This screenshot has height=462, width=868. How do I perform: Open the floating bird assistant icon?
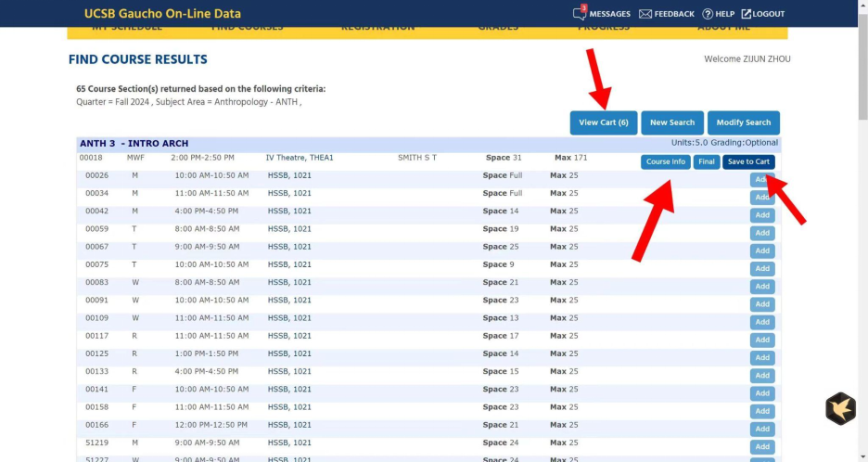pos(840,409)
